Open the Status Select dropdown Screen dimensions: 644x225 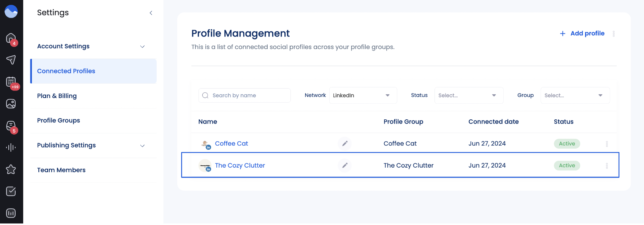469,95
